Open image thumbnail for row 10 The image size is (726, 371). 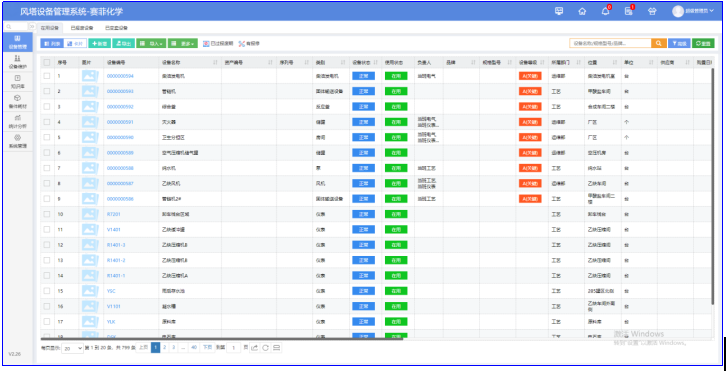(90, 214)
